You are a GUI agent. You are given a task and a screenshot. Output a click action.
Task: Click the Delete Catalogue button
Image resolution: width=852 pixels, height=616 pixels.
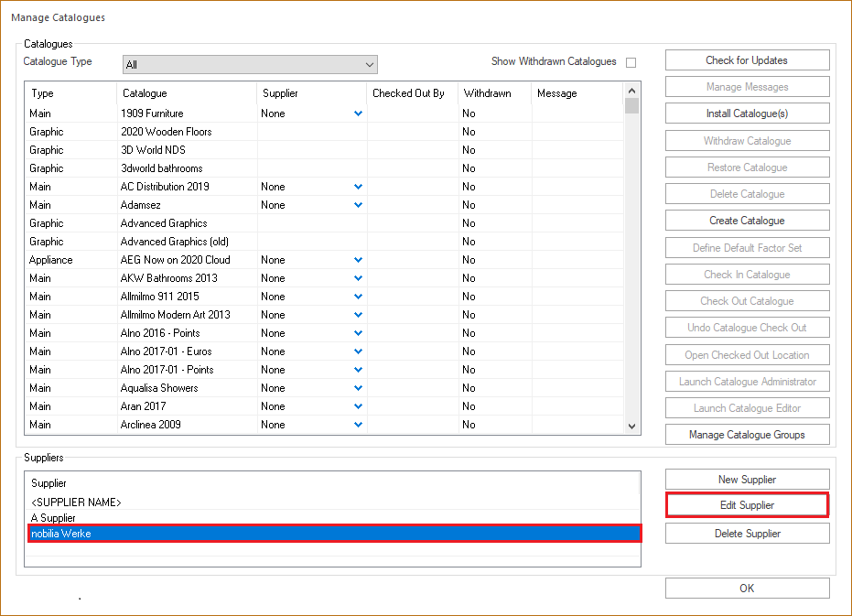(x=747, y=194)
